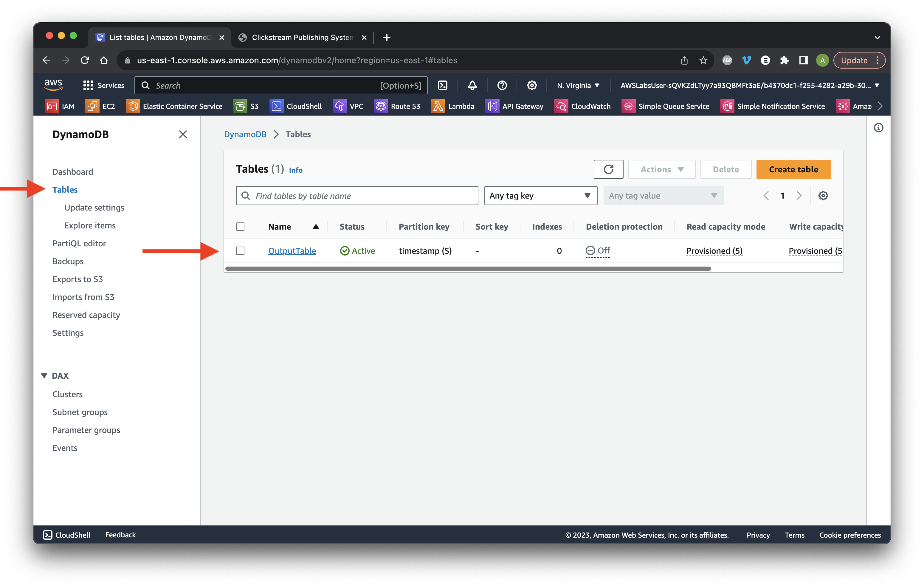Open the IAM service shortcut
The width and height of the screenshot is (924, 588).
click(60, 106)
